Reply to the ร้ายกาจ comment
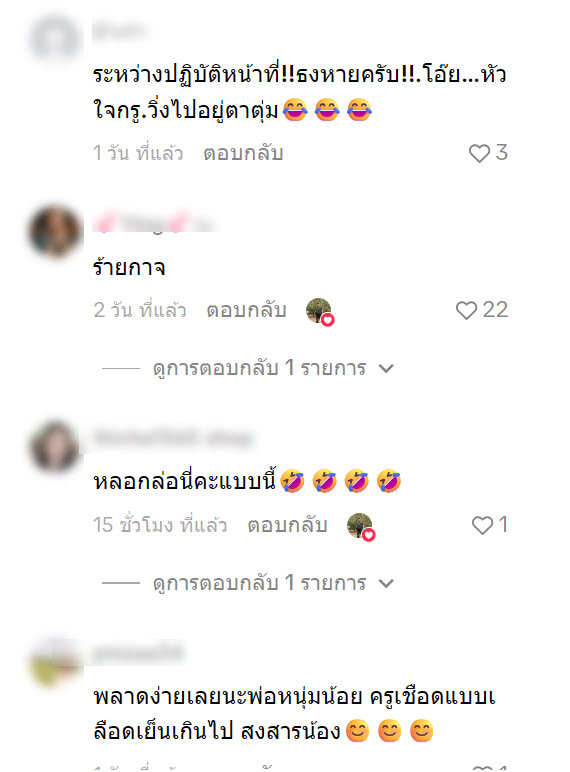570x772 pixels. click(x=246, y=310)
